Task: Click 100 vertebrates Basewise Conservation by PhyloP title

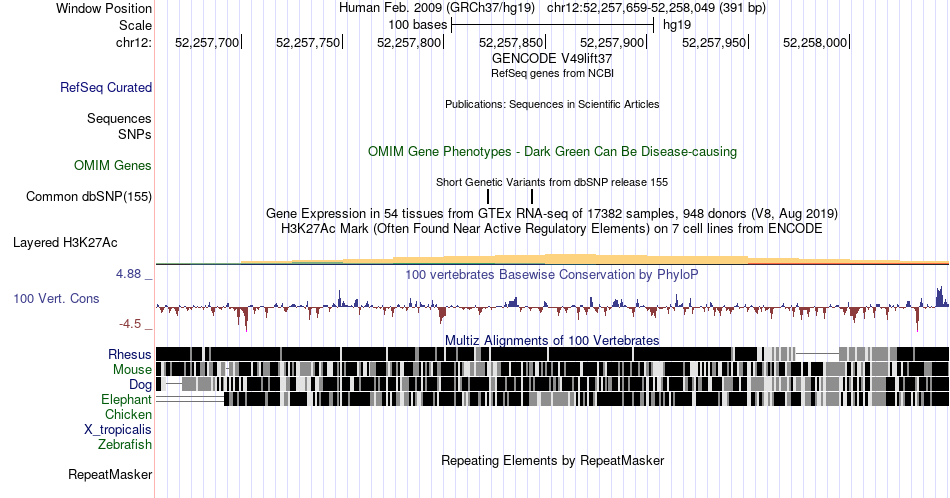Action: point(552,274)
